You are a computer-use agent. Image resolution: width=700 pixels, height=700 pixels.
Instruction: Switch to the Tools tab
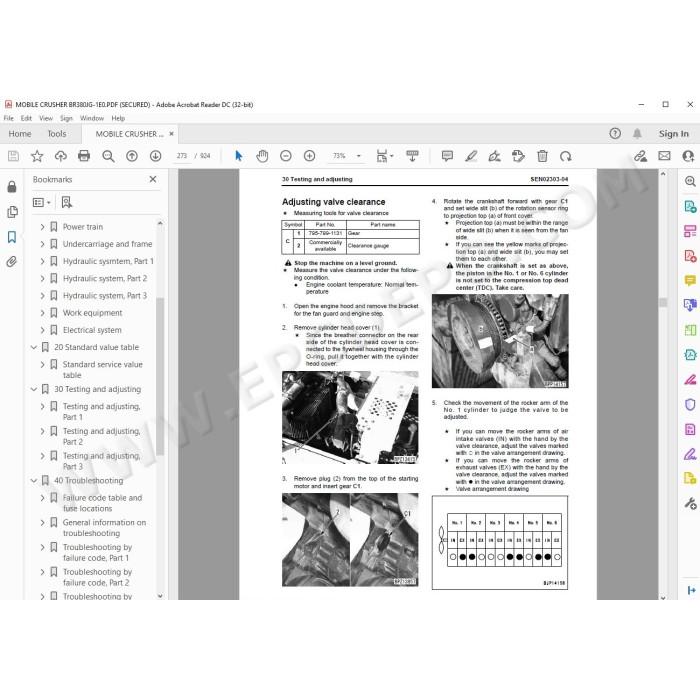(x=57, y=133)
